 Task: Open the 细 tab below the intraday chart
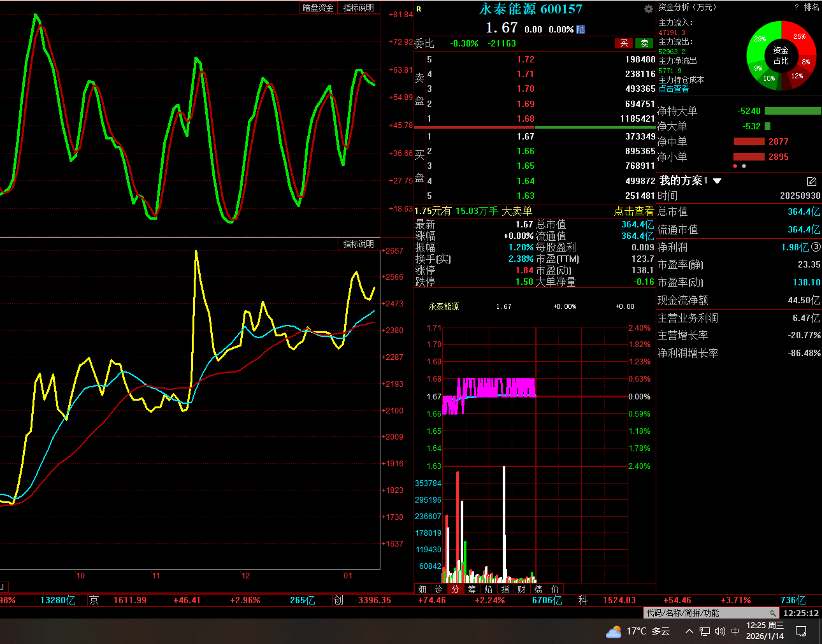pyautogui.click(x=422, y=589)
